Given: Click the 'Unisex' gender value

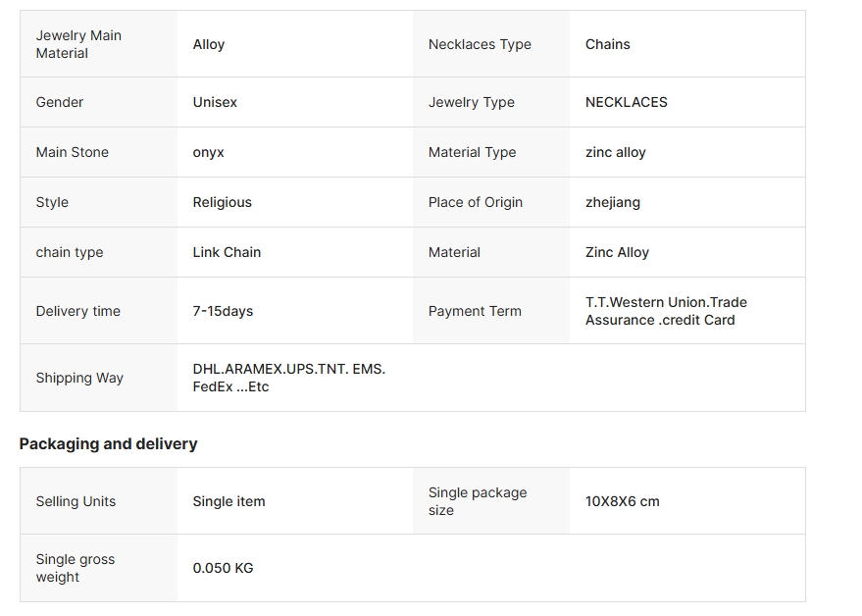Looking at the screenshot, I should tap(215, 102).
